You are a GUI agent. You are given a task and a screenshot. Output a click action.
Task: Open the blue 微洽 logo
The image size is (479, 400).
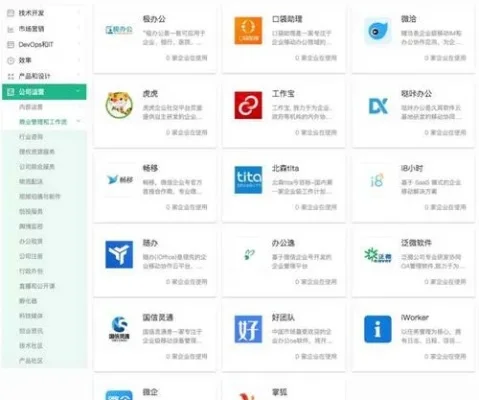click(x=377, y=31)
